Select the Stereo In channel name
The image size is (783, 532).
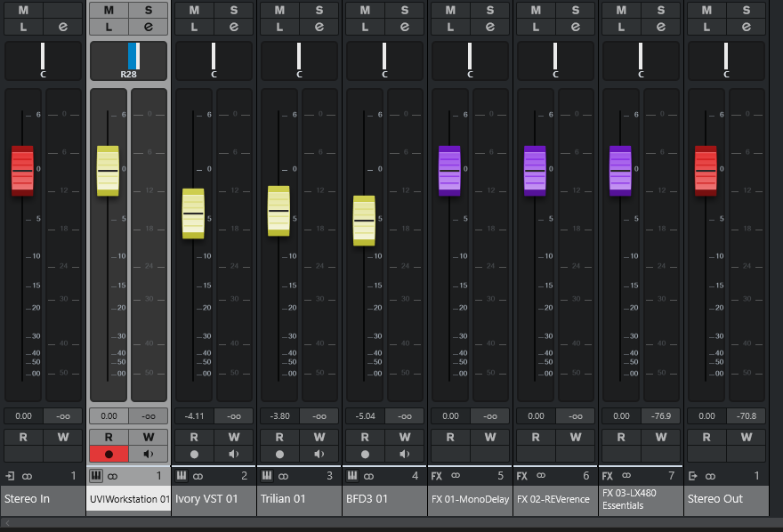[43, 498]
